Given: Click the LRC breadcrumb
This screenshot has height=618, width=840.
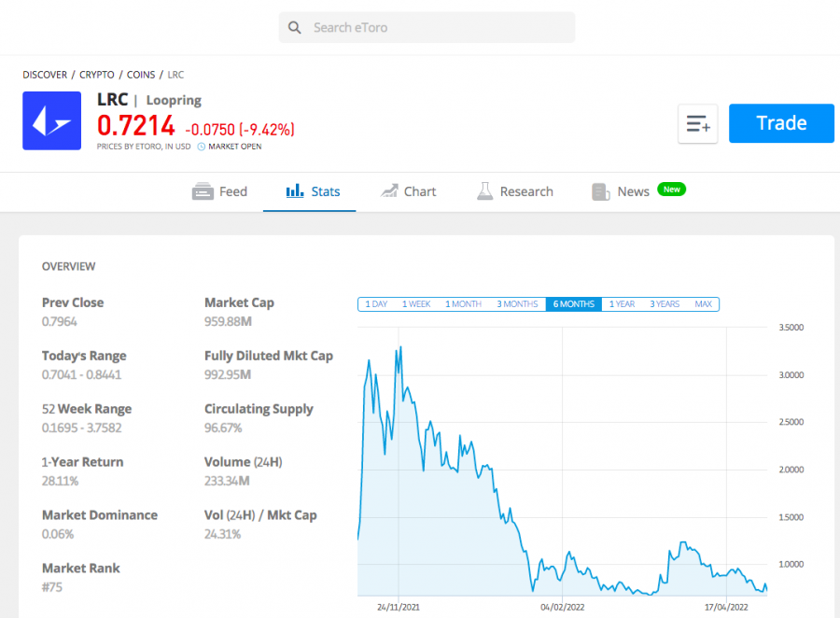Looking at the screenshot, I should (x=175, y=75).
